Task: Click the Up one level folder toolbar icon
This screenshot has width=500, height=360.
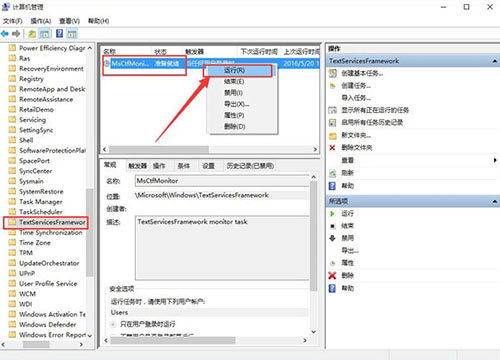Action: click(x=32, y=34)
